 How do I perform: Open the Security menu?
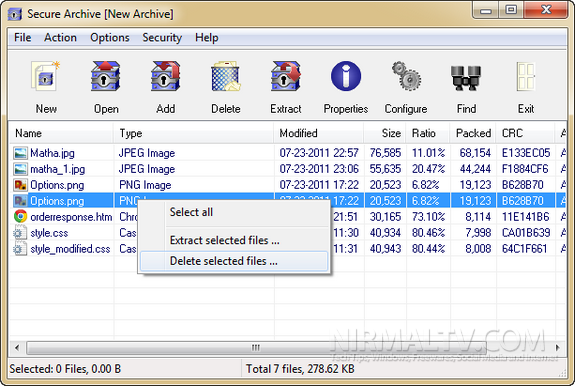162,37
